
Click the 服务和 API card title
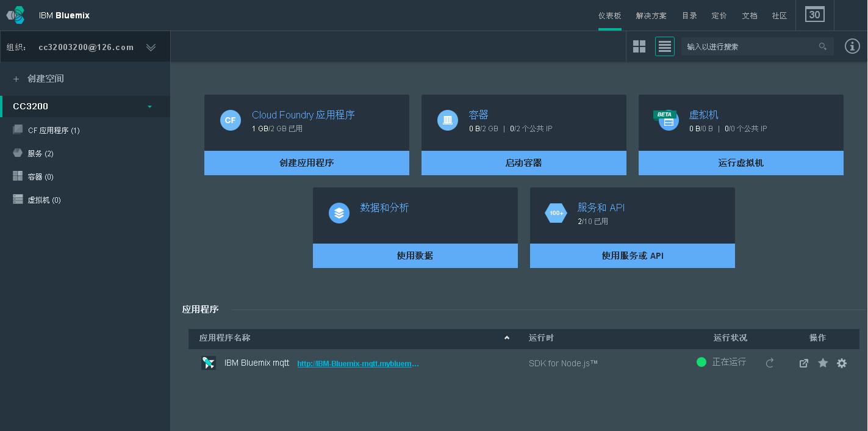(x=601, y=208)
